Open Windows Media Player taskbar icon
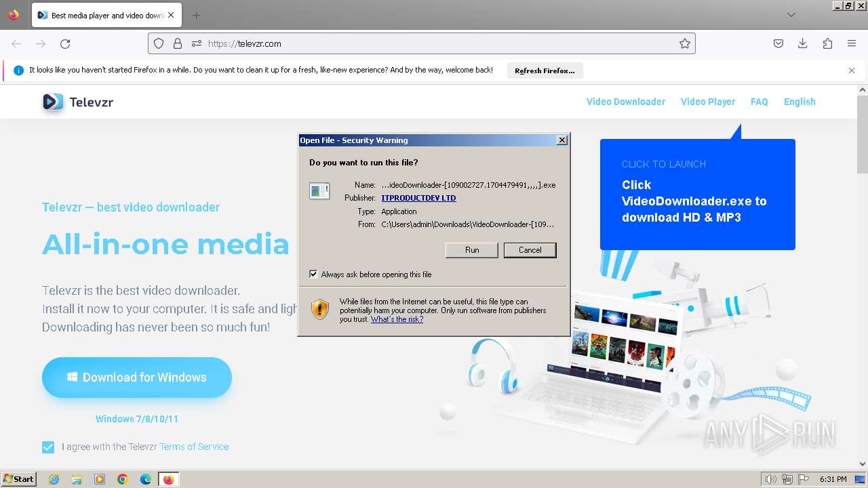 [100, 479]
